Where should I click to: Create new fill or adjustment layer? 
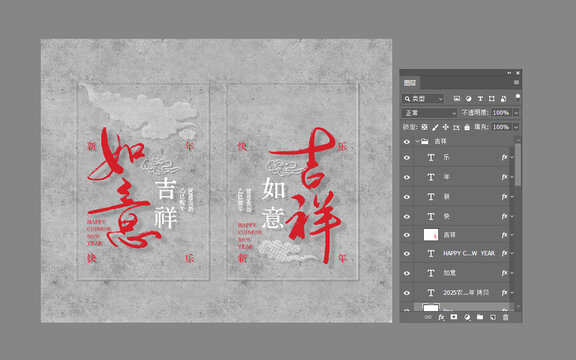[x=467, y=317]
